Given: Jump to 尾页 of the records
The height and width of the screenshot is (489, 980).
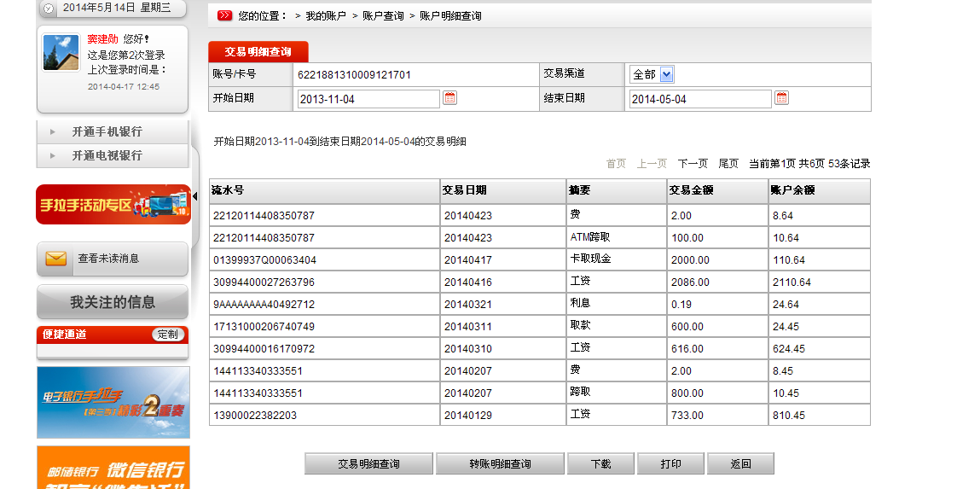Looking at the screenshot, I should [x=728, y=163].
